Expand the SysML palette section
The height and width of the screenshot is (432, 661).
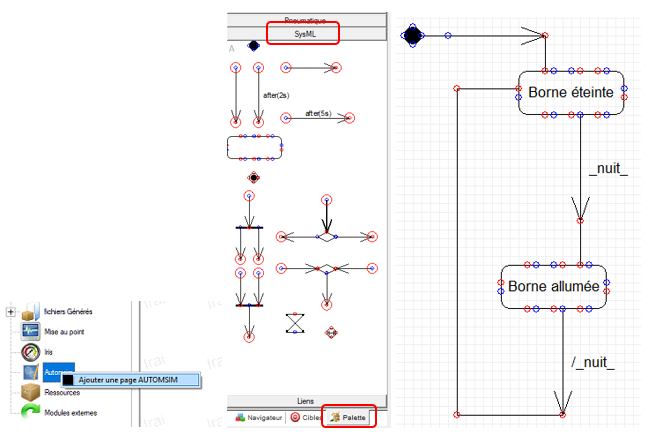(304, 33)
